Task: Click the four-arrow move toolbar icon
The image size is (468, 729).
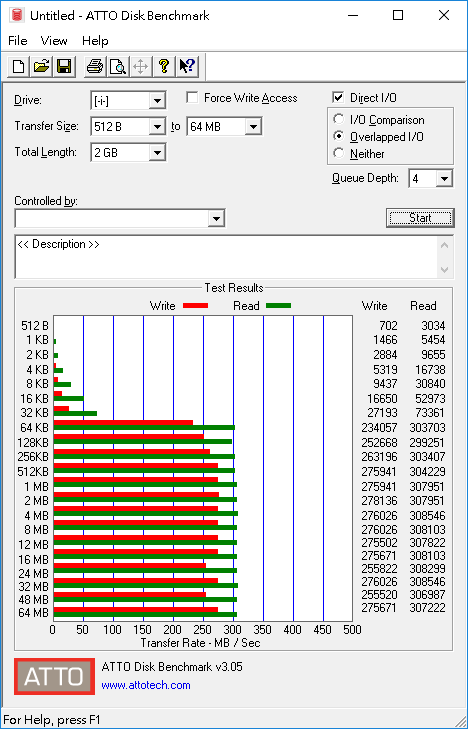Action: 140,66
